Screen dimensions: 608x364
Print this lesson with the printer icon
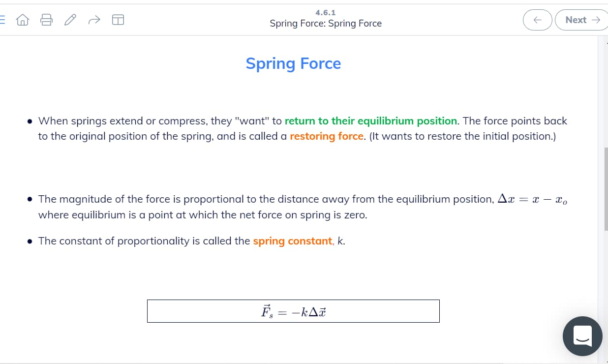tap(46, 20)
